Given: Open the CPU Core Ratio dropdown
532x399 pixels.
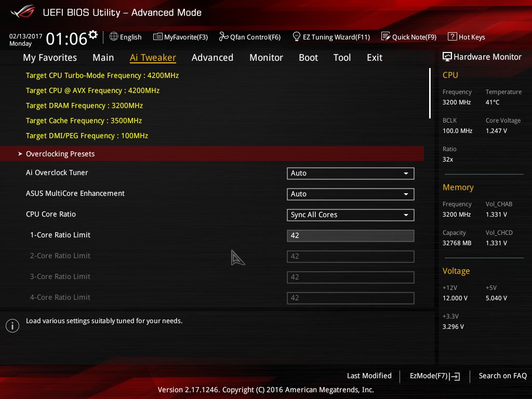Looking at the screenshot, I should 350,215.
